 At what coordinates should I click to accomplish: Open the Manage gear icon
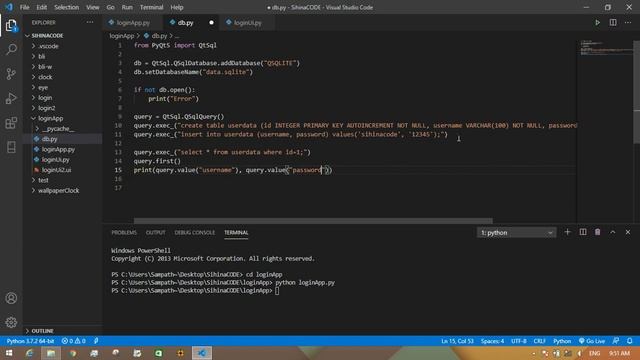coord(11,322)
